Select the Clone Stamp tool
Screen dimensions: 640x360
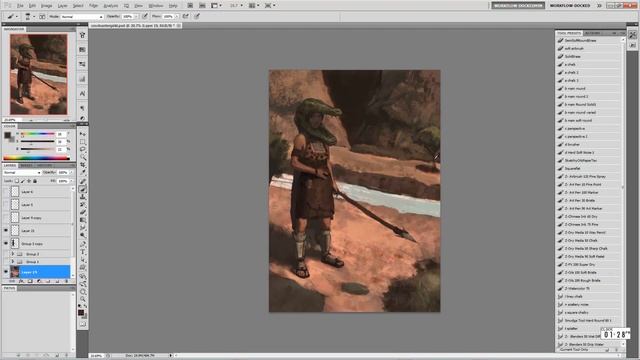coord(83,197)
